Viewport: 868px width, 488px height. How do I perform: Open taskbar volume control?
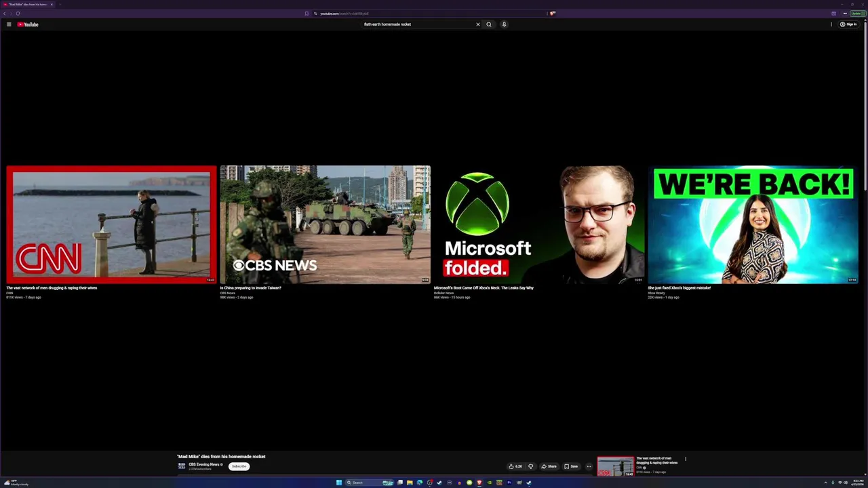[x=846, y=483]
